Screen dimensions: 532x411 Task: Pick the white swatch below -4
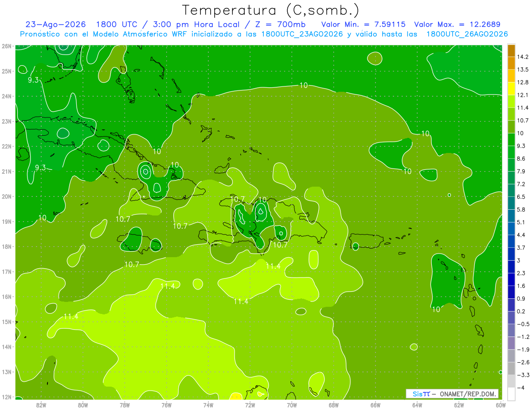tap(511, 394)
